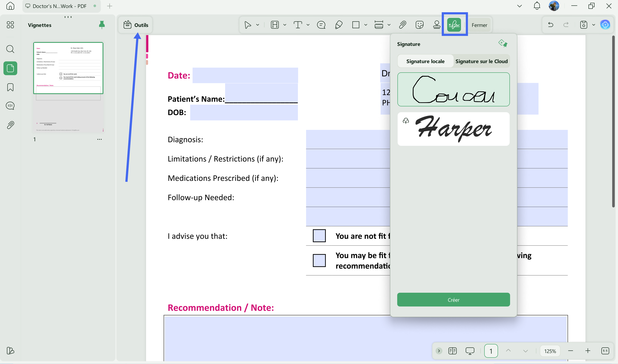Expand the shape tool dropdown arrow

click(366, 25)
